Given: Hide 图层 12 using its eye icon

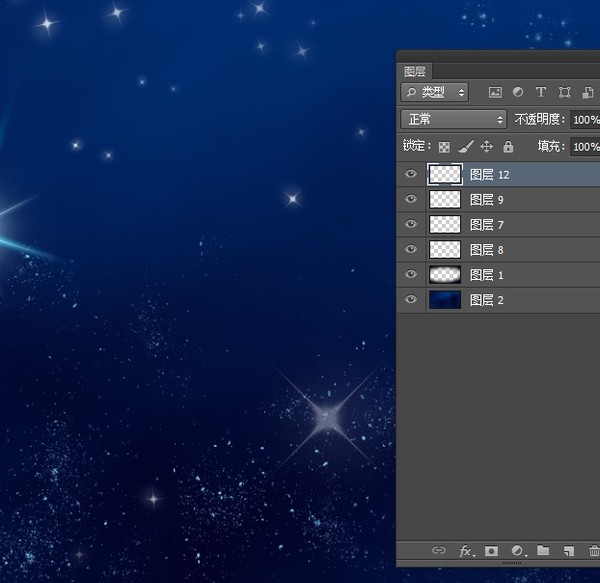Looking at the screenshot, I should (x=411, y=174).
